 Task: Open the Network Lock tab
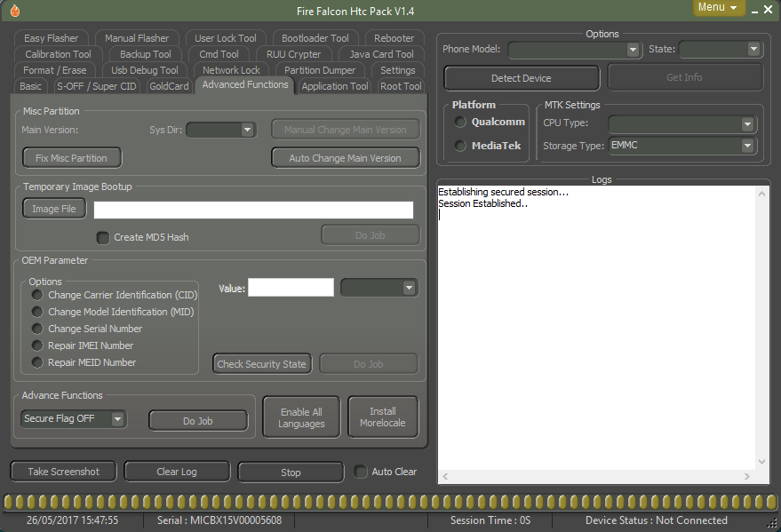(231, 70)
